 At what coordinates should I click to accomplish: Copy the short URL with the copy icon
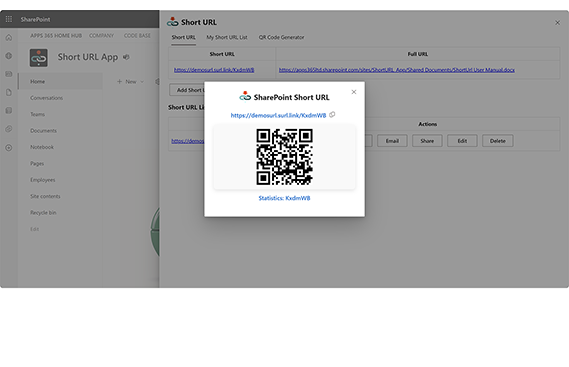point(332,115)
